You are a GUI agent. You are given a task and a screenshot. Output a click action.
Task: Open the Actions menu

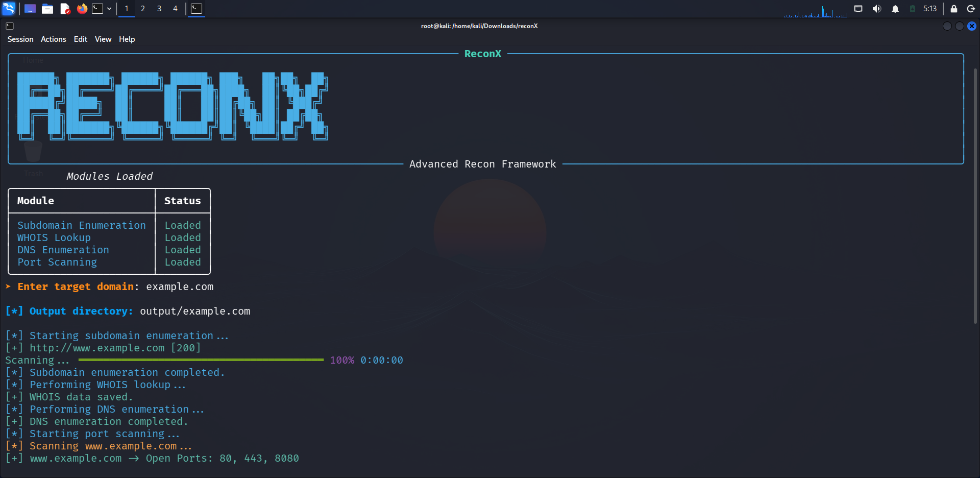54,39
